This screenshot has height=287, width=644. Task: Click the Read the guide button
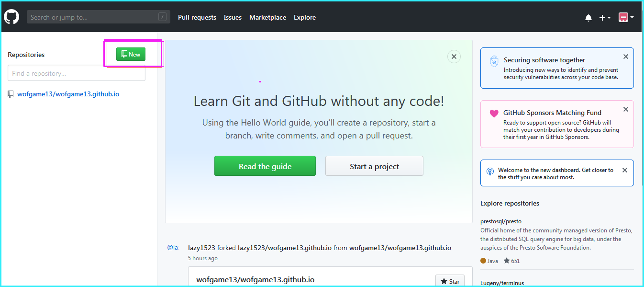click(265, 166)
